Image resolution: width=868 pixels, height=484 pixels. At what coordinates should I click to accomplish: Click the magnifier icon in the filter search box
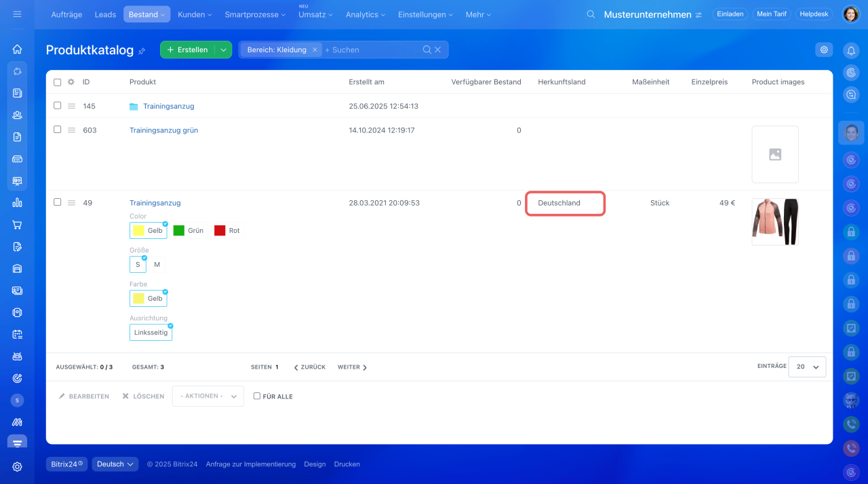tap(427, 50)
